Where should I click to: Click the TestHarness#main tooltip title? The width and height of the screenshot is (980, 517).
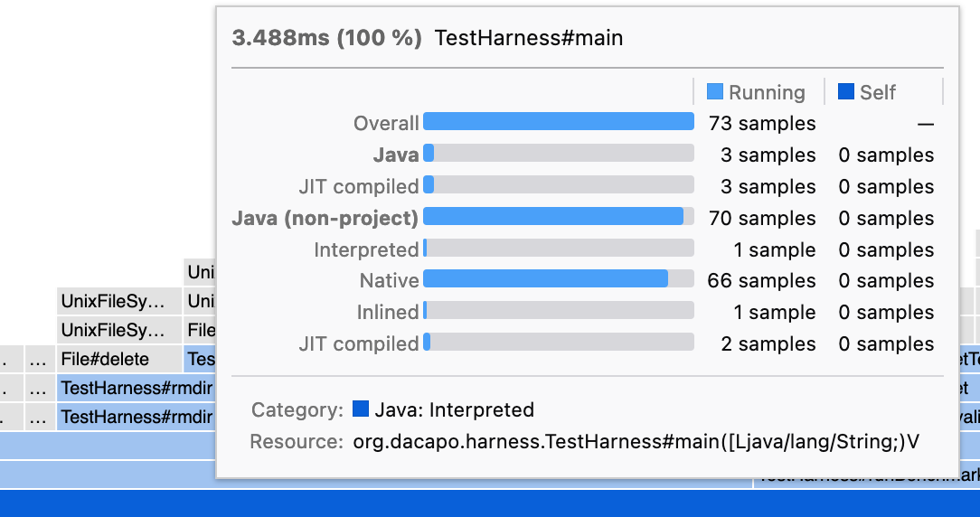pyautogui.click(x=529, y=37)
